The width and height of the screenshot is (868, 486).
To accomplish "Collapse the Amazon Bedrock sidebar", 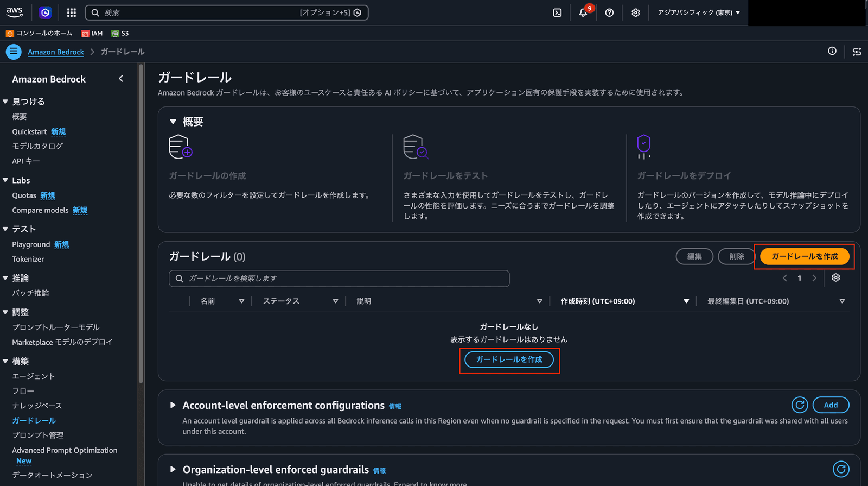I will tap(121, 79).
